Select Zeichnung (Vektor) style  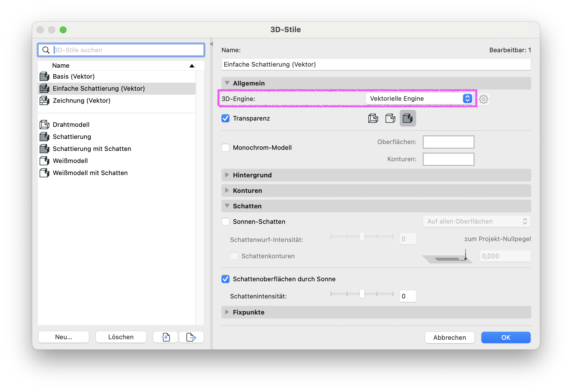pos(117,100)
